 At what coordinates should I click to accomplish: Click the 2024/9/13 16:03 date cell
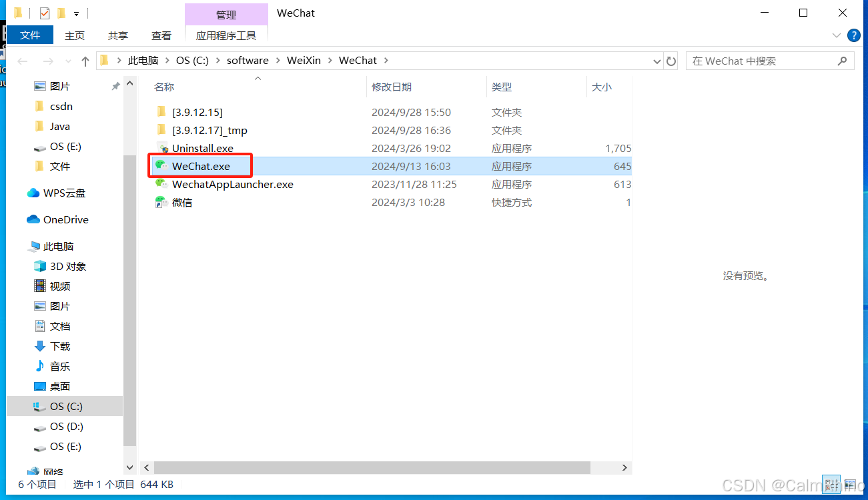(x=411, y=166)
